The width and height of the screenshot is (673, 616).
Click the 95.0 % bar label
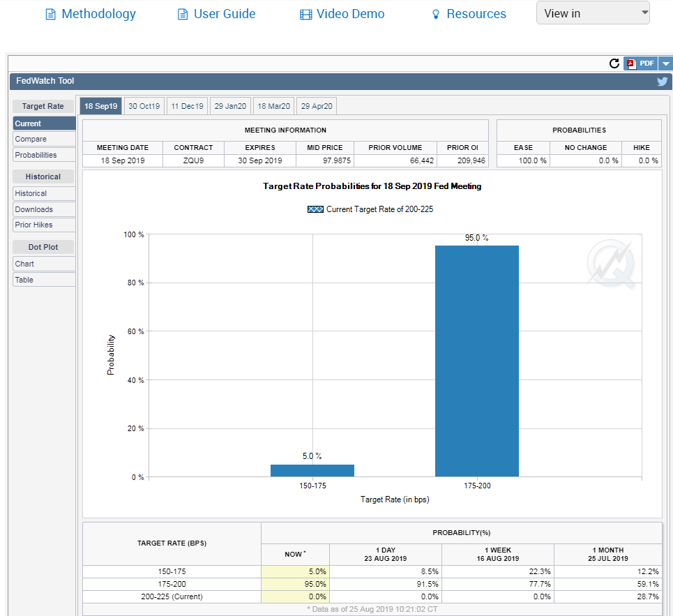[x=477, y=238]
